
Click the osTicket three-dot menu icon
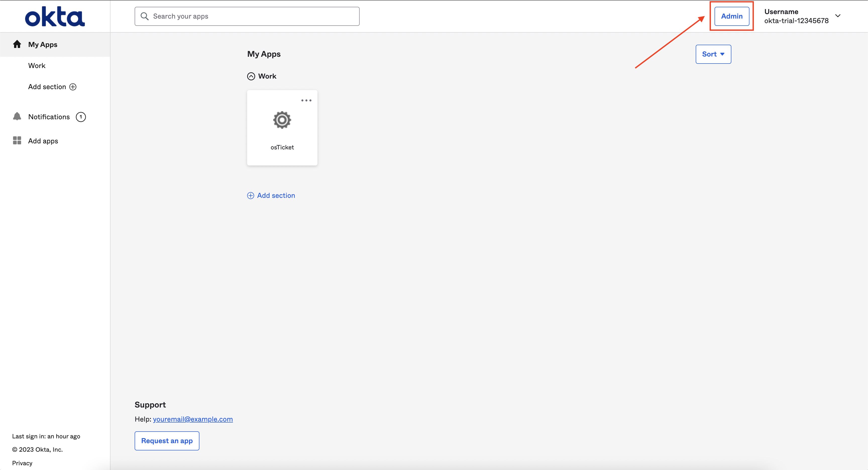306,100
